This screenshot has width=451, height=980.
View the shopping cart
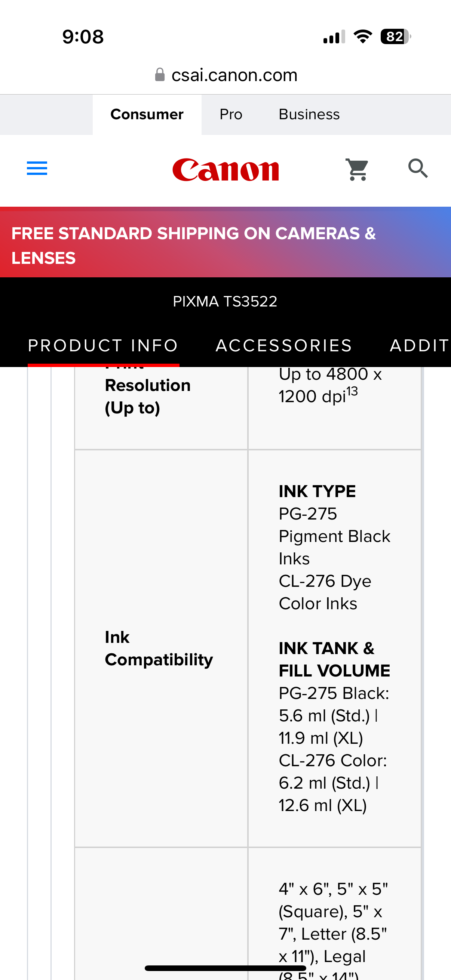click(357, 169)
